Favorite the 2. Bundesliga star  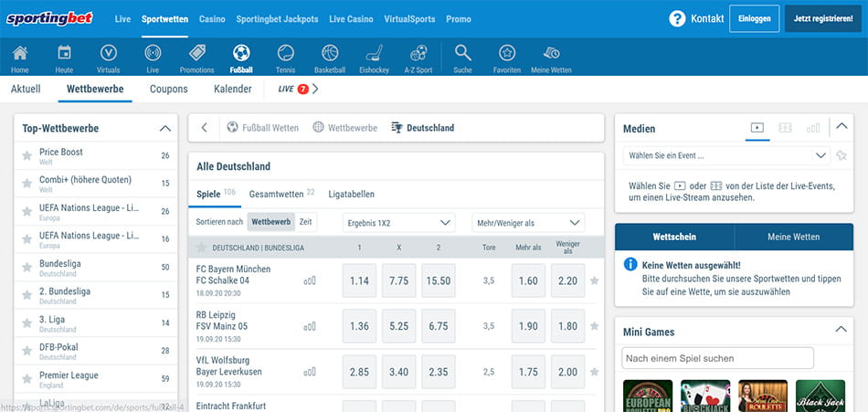tap(26, 295)
